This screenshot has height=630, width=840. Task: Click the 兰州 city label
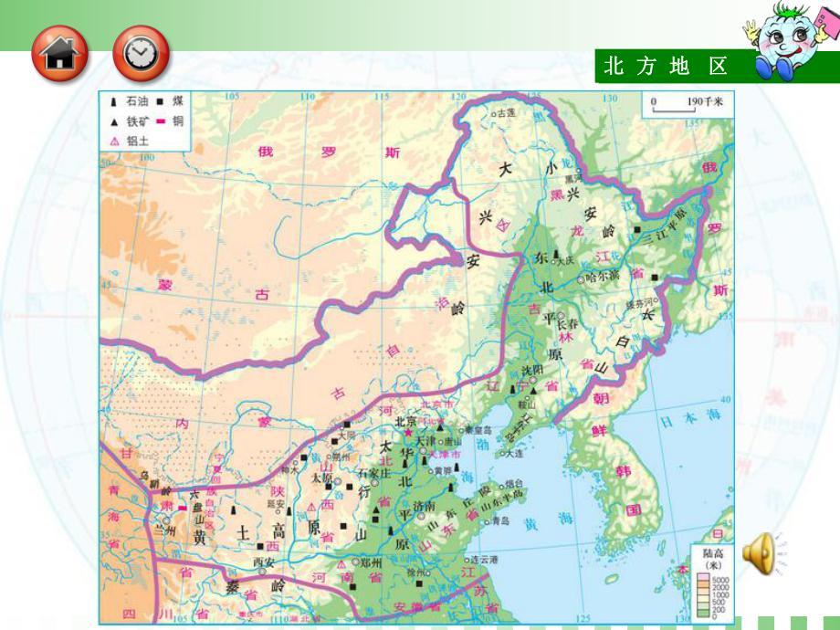165,530
